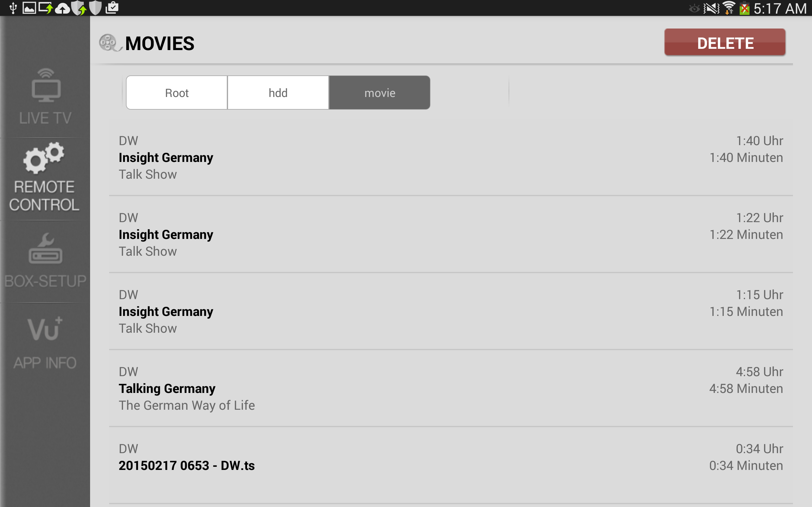Open the Box-Setup wrench icon

click(x=46, y=249)
